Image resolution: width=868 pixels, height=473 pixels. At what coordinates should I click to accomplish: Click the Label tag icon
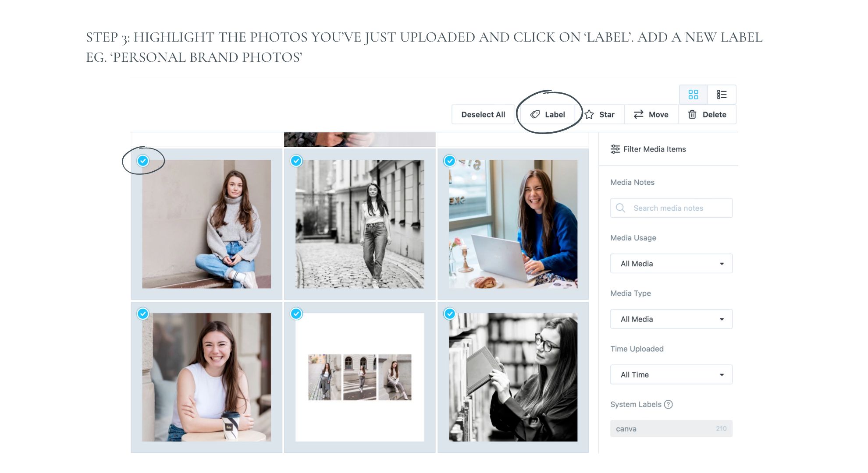point(535,114)
